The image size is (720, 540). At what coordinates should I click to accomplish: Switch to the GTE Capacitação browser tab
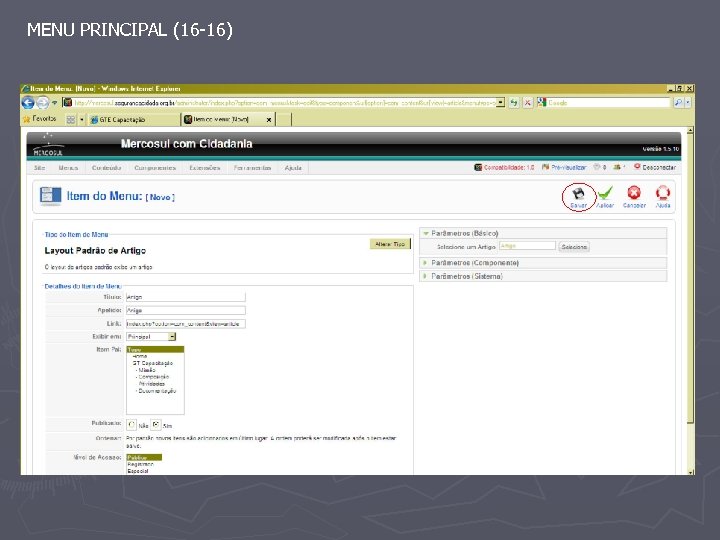(x=133, y=119)
